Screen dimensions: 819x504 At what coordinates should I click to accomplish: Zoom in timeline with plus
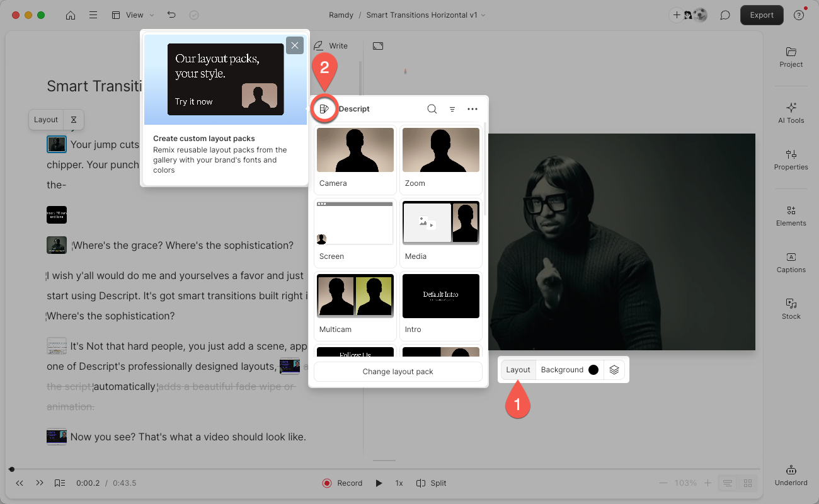coord(708,483)
